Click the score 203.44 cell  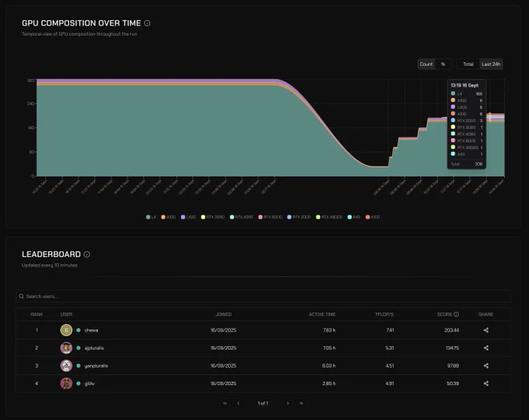coord(451,331)
